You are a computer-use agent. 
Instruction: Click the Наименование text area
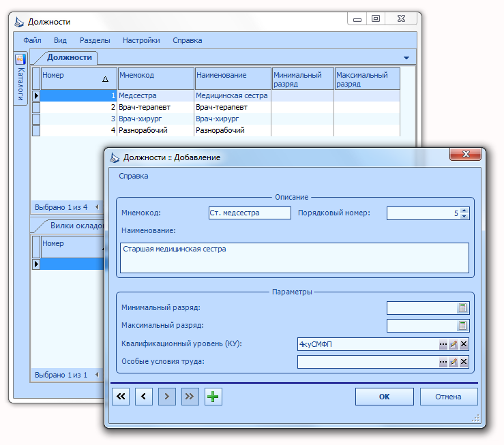[x=295, y=258]
